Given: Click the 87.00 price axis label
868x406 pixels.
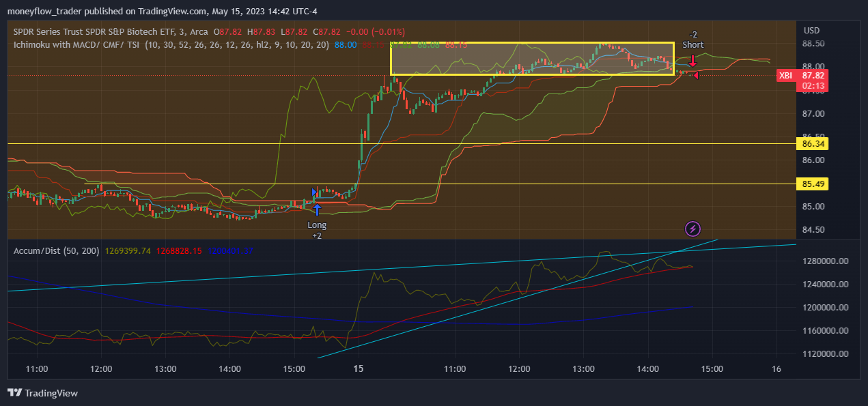Looking at the screenshot, I should click(x=814, y=113).
